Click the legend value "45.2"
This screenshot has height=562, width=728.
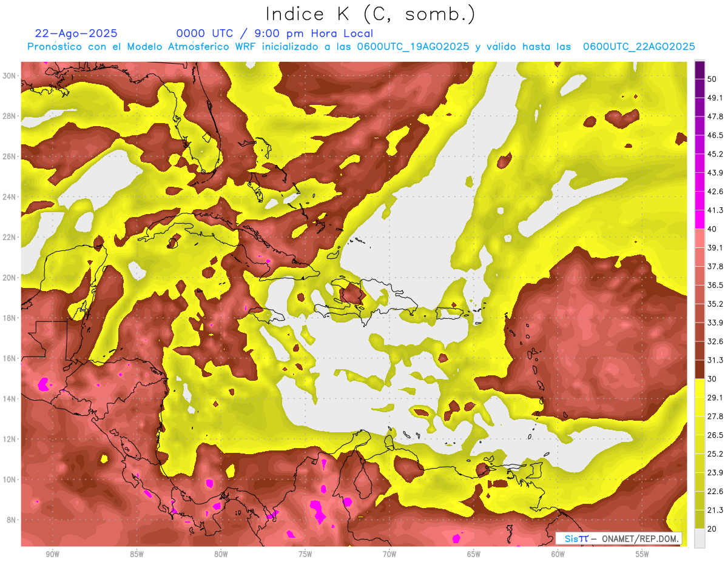(716, 154)
